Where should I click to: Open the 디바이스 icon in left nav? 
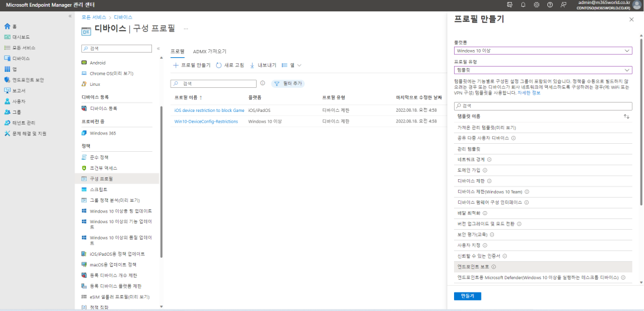point(7,58)
